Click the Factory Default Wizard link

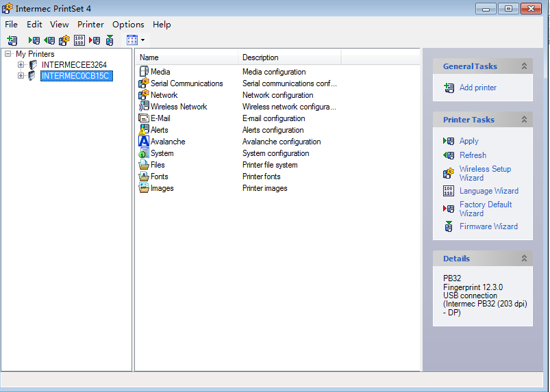(x=486, y=209)
